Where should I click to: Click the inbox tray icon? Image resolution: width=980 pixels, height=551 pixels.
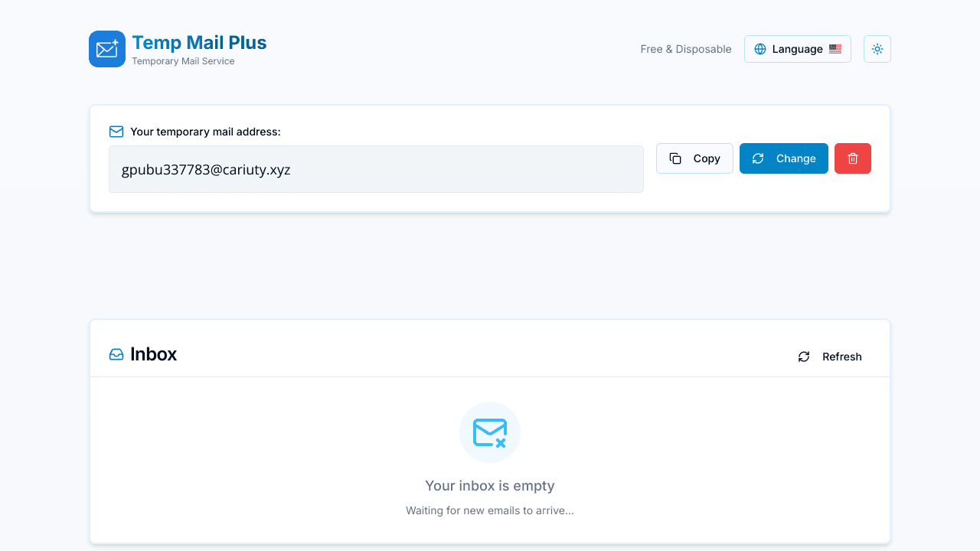tap(116, 354)
